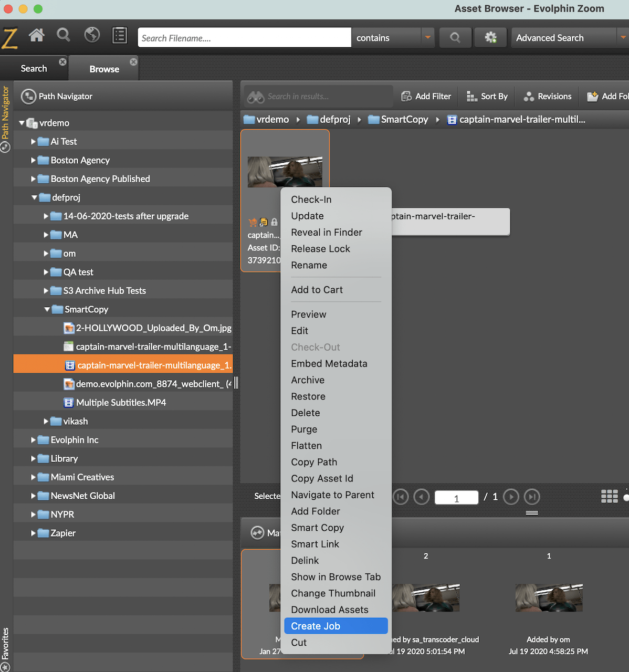Viewport: 629px width, 672px height.
Task: Select revision 2 thumbnail by sa_transcoder_cloud
Action: (x=426, y=597)
